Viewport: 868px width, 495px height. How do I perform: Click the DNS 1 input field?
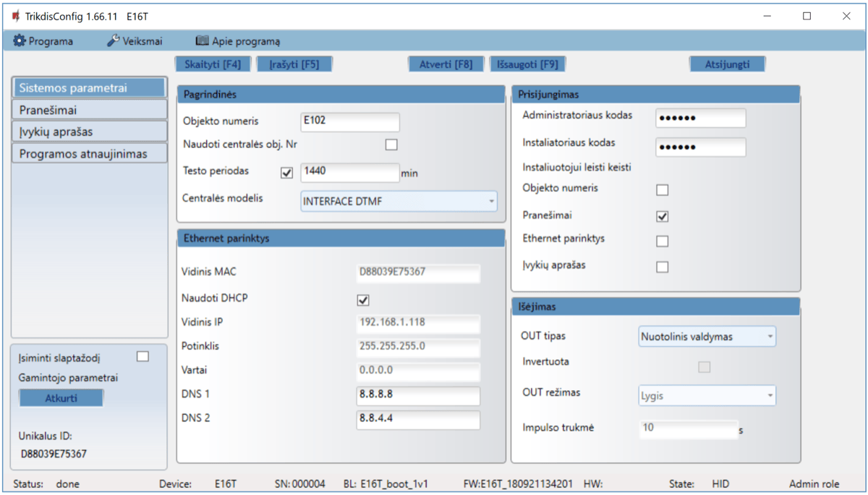[x=417, y=395]
